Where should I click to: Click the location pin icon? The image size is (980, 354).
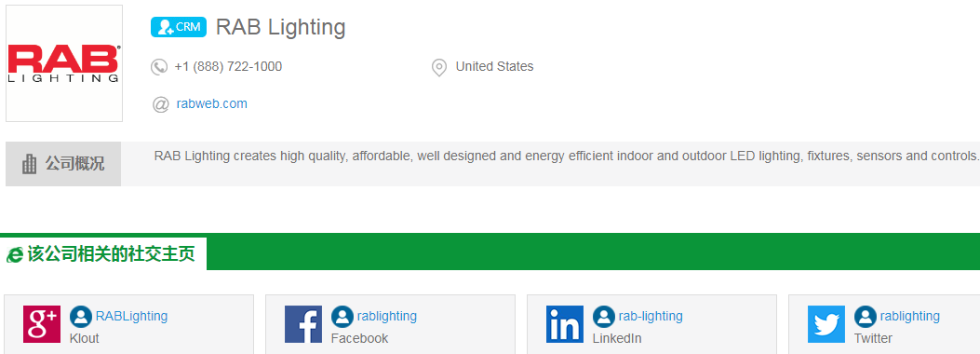click(x=439, y=67)
